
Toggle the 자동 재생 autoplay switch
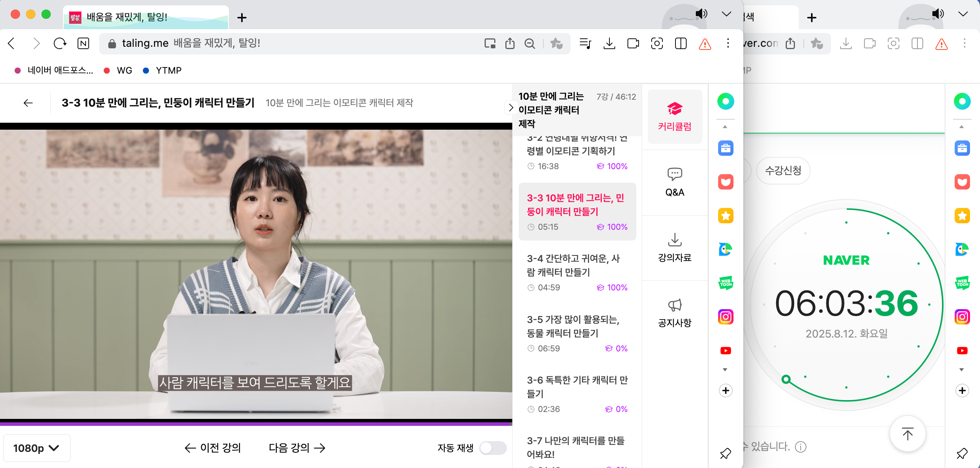coord(493,448)
